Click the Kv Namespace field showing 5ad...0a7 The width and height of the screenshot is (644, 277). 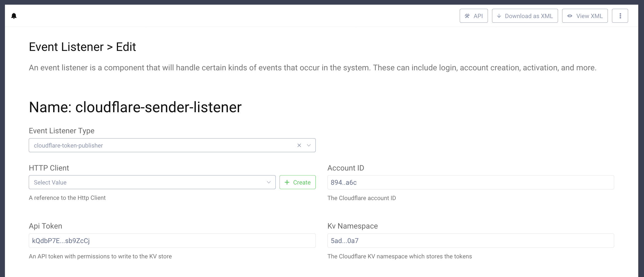[x=471, y=241]
